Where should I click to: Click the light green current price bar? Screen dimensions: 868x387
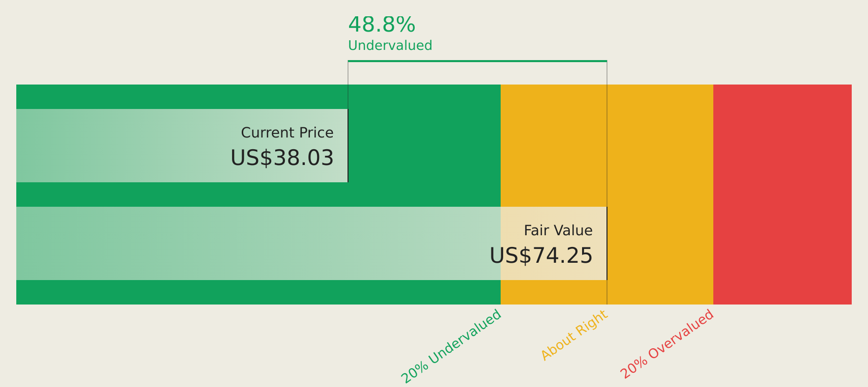pyautogui.click(x=182, y=146)
